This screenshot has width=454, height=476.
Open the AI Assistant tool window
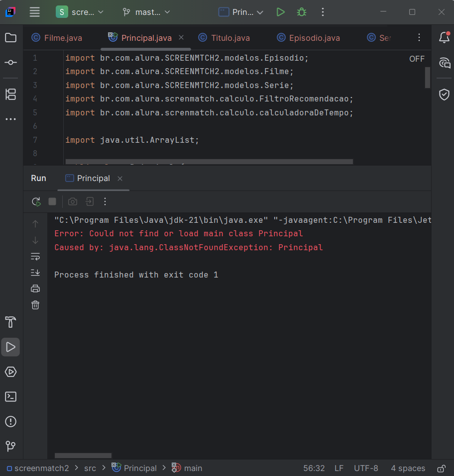tap(444, 63)
